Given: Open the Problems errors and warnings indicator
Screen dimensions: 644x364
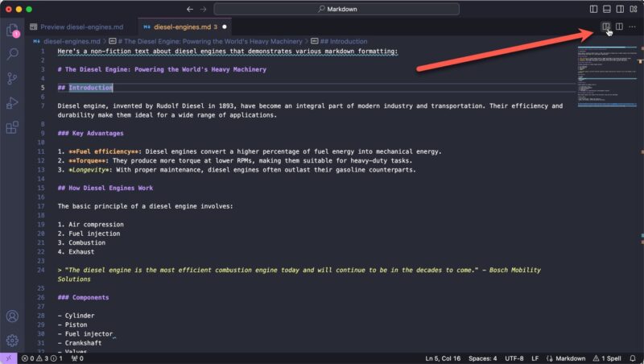Looking at the screenshot, I should [x=42, y=358].
